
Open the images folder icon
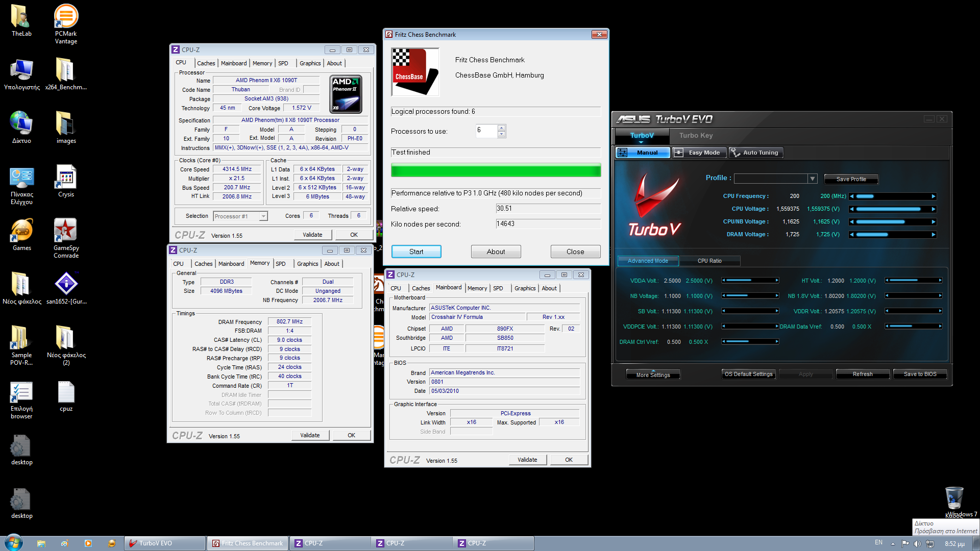pyautogui.click(x=66, y=128)
